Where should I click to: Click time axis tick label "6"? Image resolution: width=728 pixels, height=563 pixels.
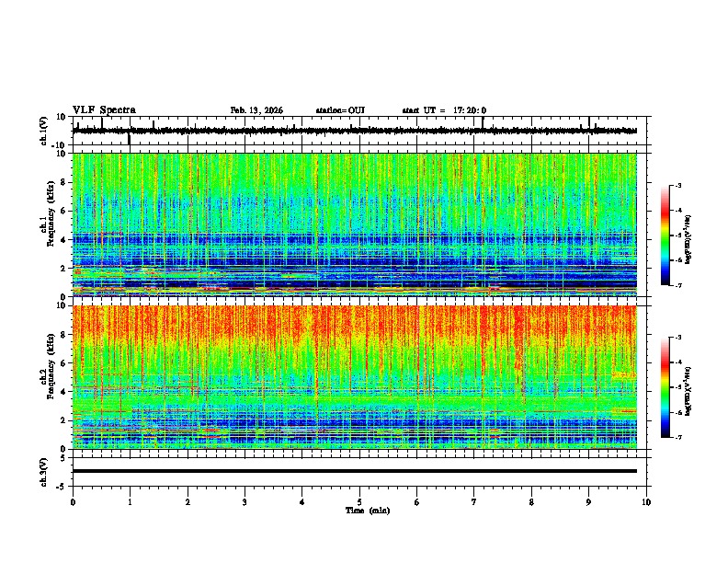pos(417,502)
